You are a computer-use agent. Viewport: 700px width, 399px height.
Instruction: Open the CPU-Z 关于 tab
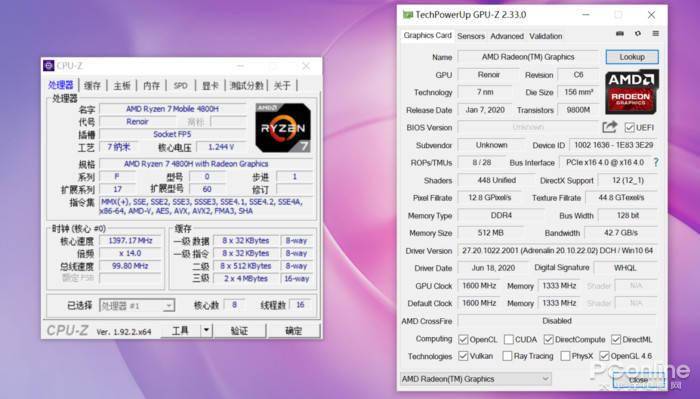[x=282, y=86]
